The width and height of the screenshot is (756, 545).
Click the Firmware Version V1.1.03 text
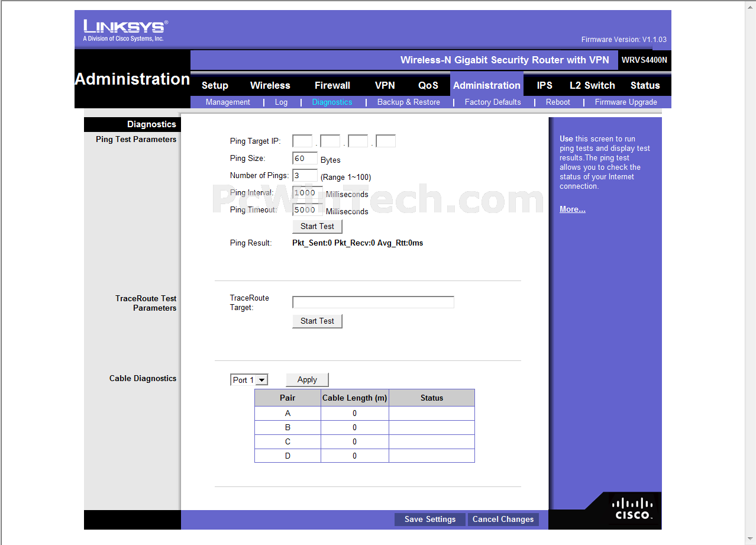pos(623,40)
